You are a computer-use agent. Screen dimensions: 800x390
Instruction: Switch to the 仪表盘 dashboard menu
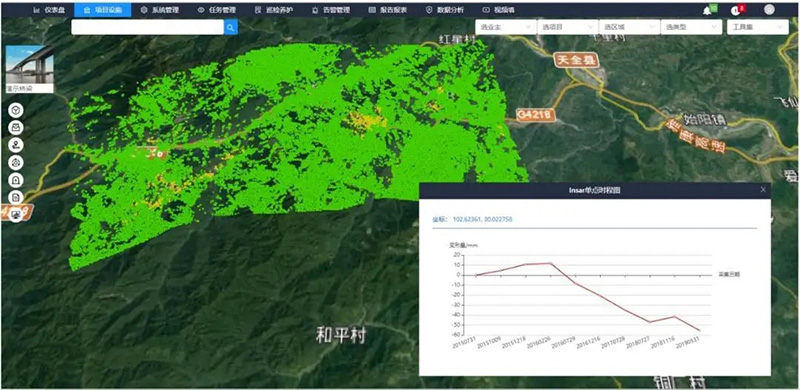click(x=49, y=10)
